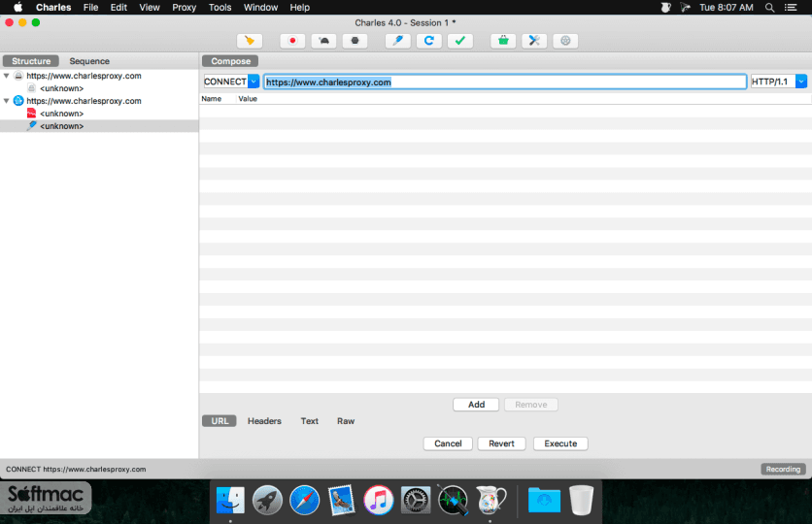
Task: Open the View menu
Action: [150, 7]
